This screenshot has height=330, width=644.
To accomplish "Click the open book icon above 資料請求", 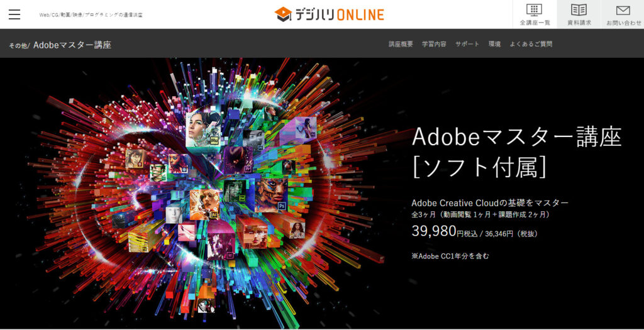I will [579, 10].
